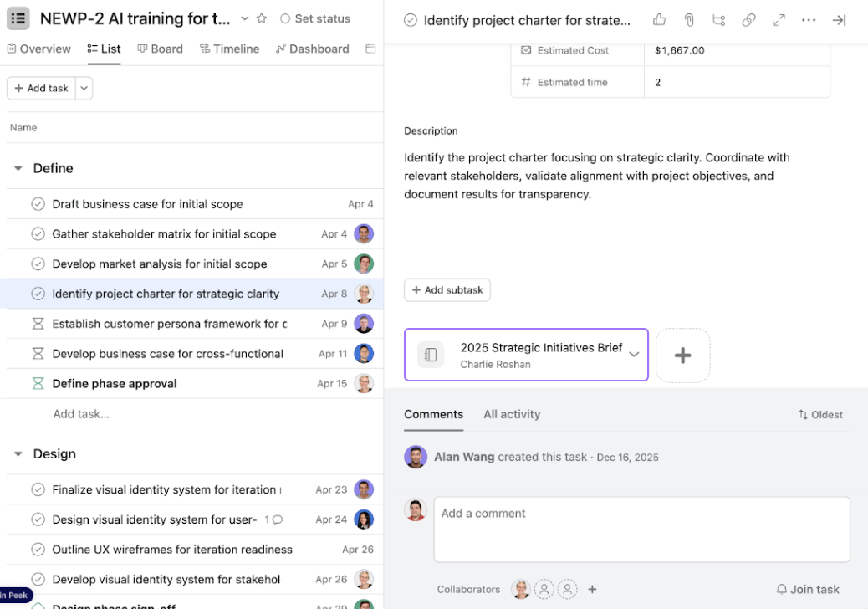Switch to the All activity tab

tap(512, 414)
